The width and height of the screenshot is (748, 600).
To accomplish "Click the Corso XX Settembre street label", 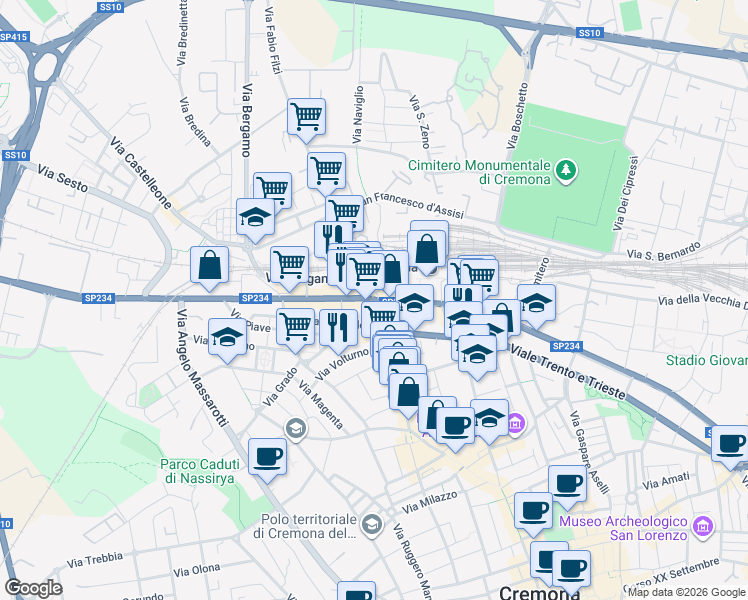I will (671, 576).
